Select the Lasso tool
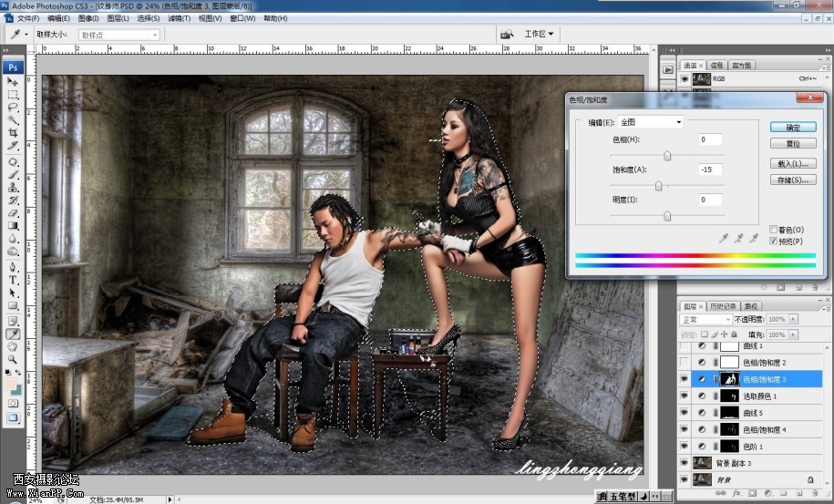 coord(14,108)
